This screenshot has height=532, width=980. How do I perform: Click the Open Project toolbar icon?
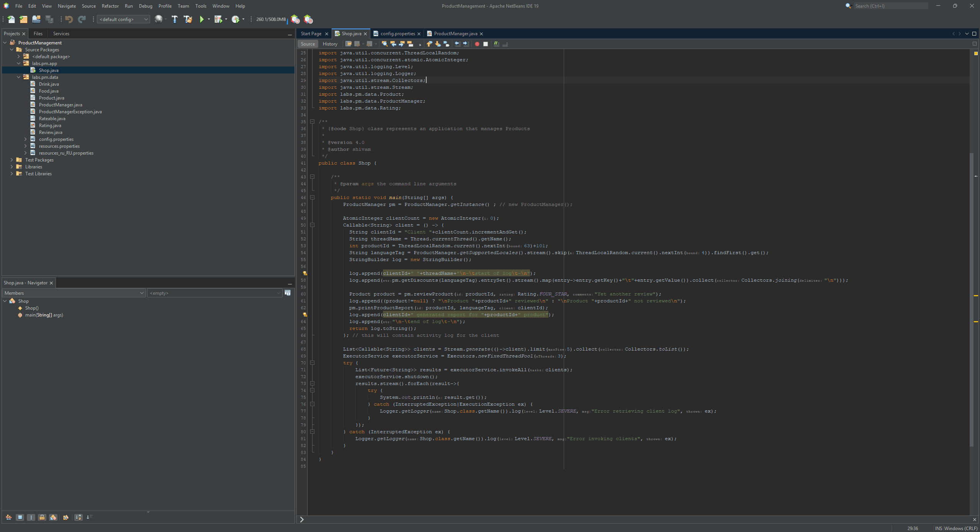(x=36, y=19)
